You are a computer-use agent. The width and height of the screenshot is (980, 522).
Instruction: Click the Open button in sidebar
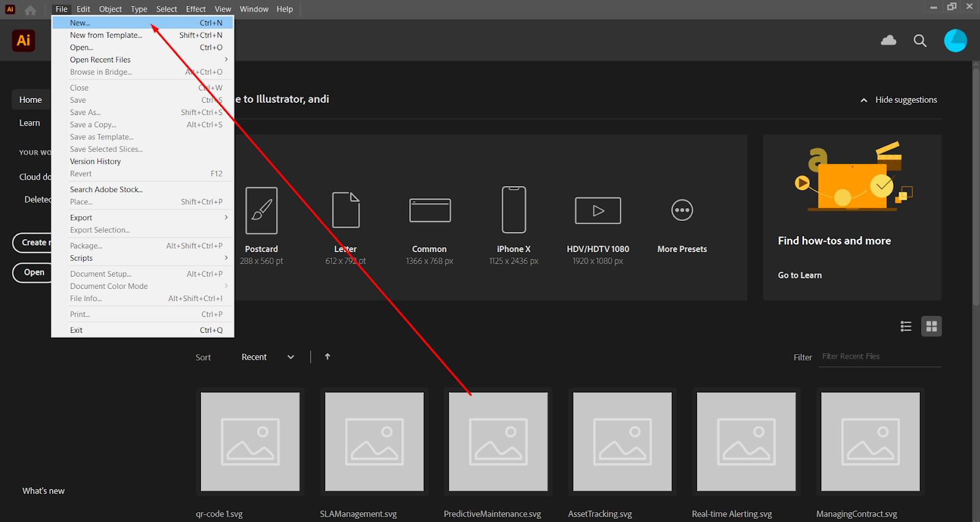(34, 272)
